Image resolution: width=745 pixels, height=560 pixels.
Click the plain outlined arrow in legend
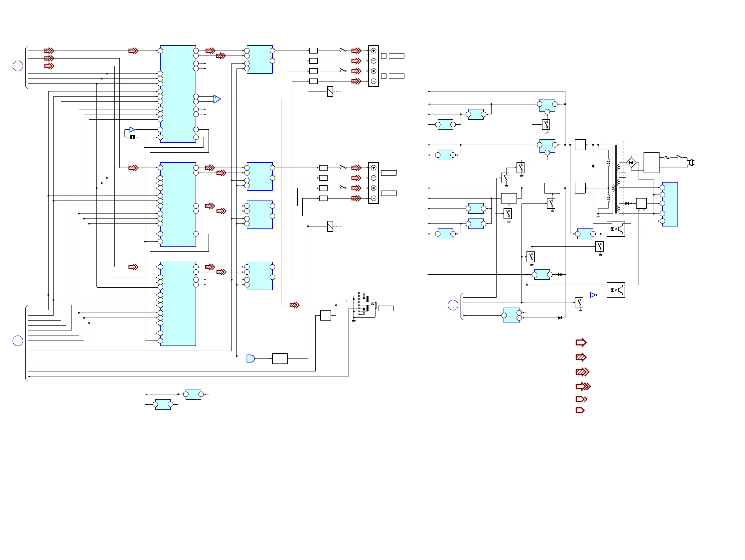tap(581, 343)
